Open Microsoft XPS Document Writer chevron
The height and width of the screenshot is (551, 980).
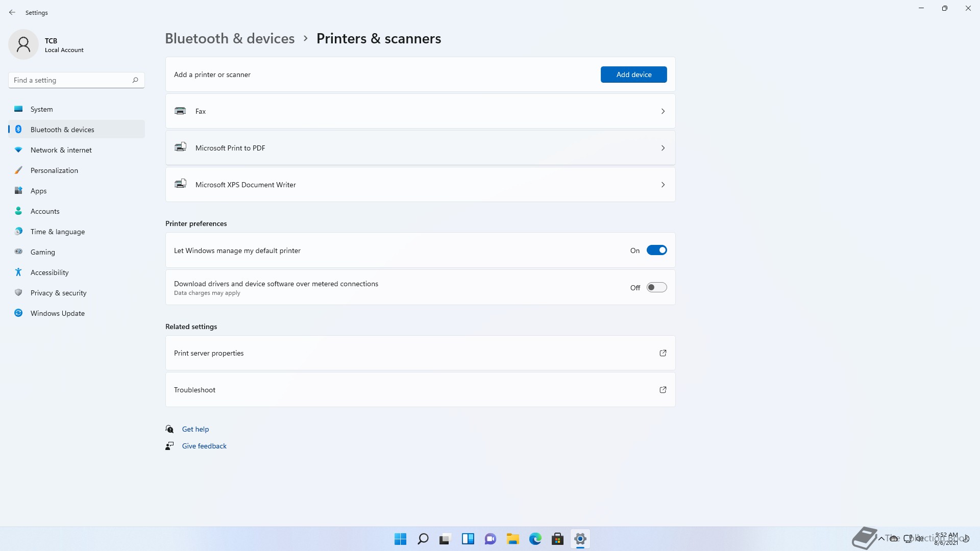663,185
